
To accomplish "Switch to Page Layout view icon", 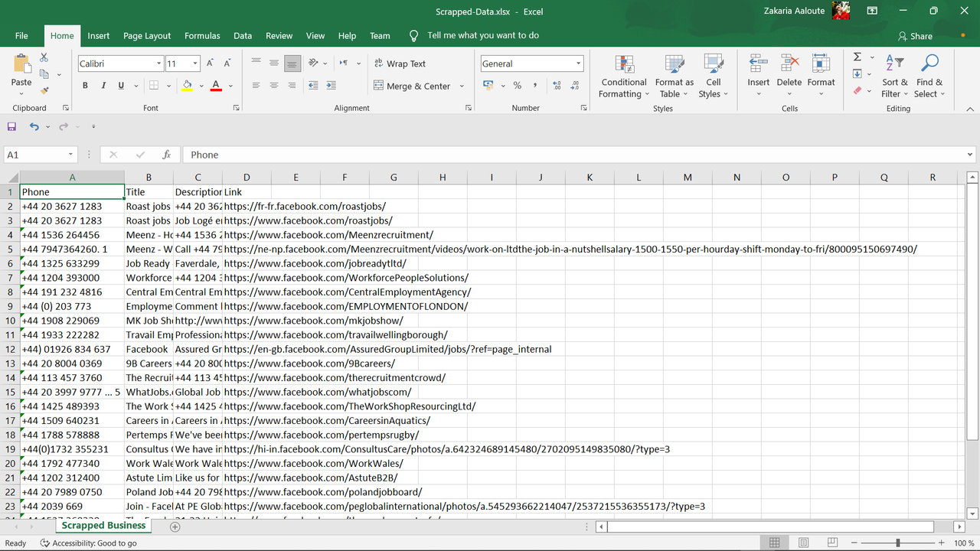I will [x=803, y=543].
